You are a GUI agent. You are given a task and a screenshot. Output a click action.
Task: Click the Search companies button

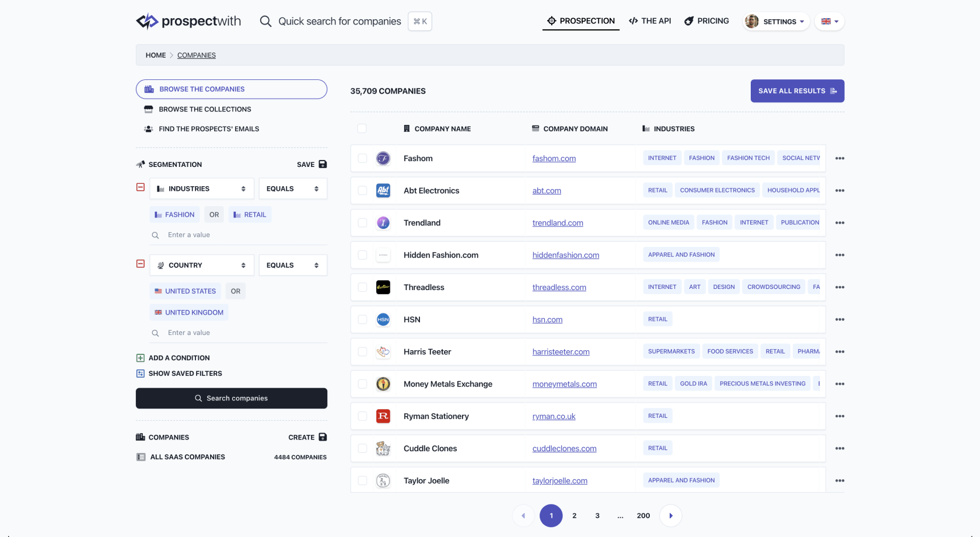tap(232, 398)
